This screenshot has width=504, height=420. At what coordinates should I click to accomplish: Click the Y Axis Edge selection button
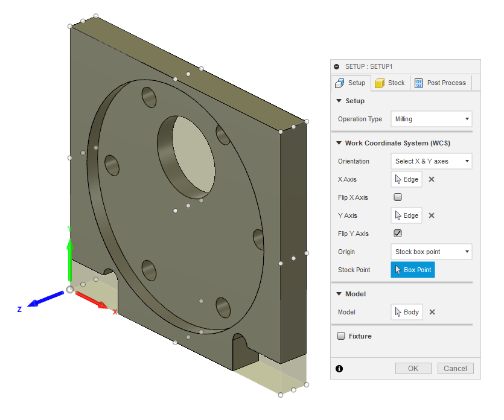click(x=406, y=215)
